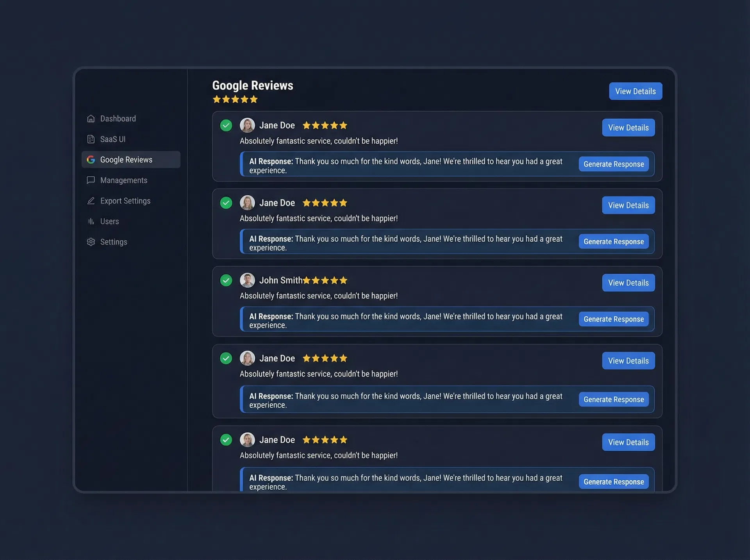Screen dimensions: 750x560
Task: Click Jane Doe's profile avatar in the first review
Action: point(247,125)
